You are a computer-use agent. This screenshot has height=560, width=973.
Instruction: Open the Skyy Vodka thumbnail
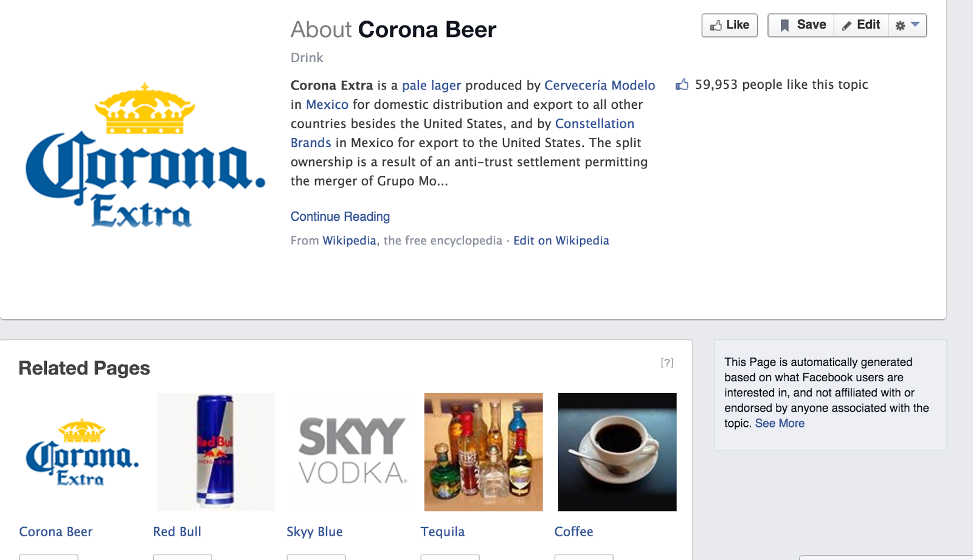(x=350, y=452)
